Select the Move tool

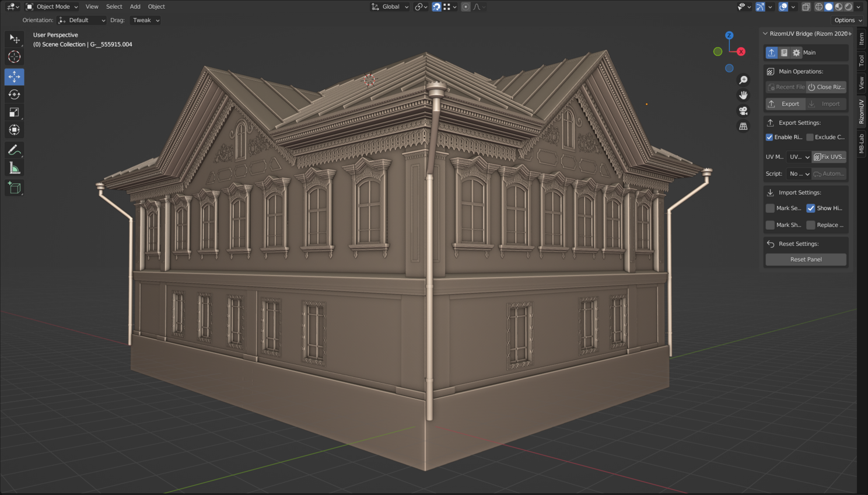click(15, 76)
